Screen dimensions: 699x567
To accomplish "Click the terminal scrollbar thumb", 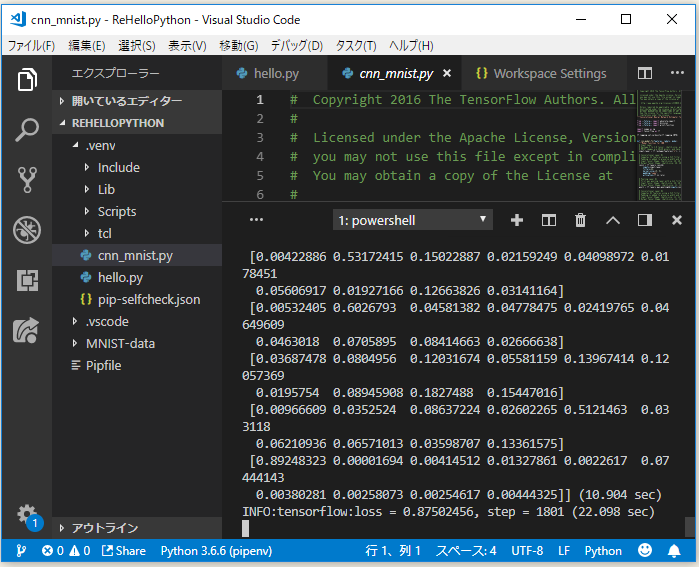I will point(689,527).
